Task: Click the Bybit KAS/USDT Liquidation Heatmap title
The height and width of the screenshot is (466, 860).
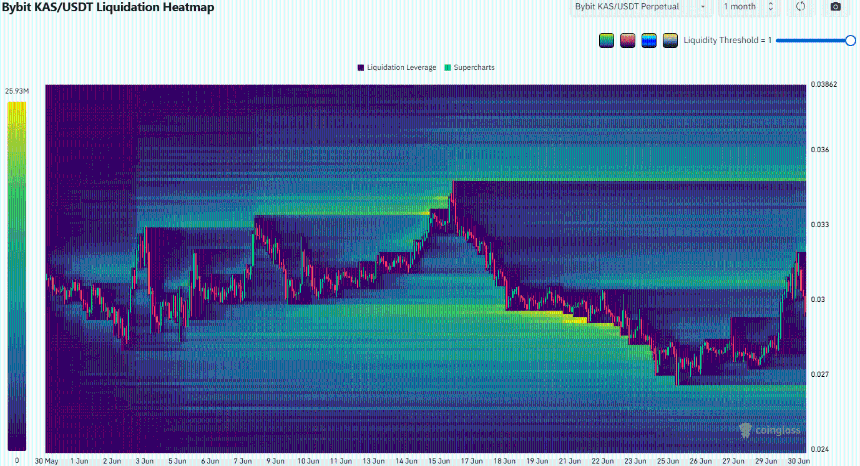Action: [108, 7]
